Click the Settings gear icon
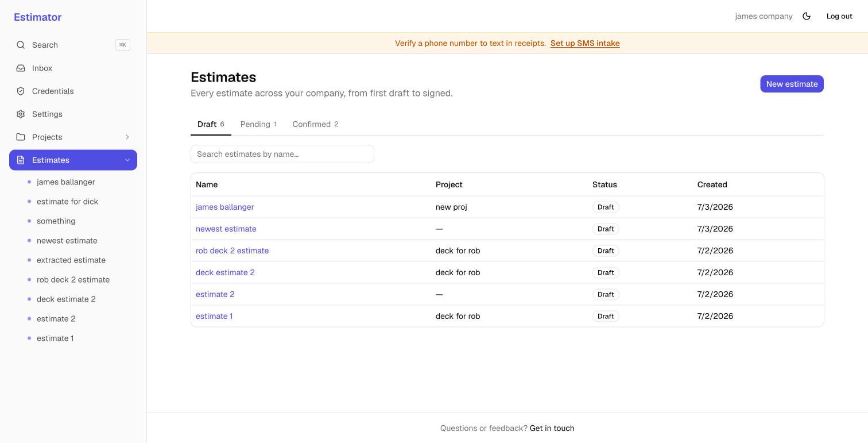This screenshot has height=443, width=868. (x=21, y=114)
